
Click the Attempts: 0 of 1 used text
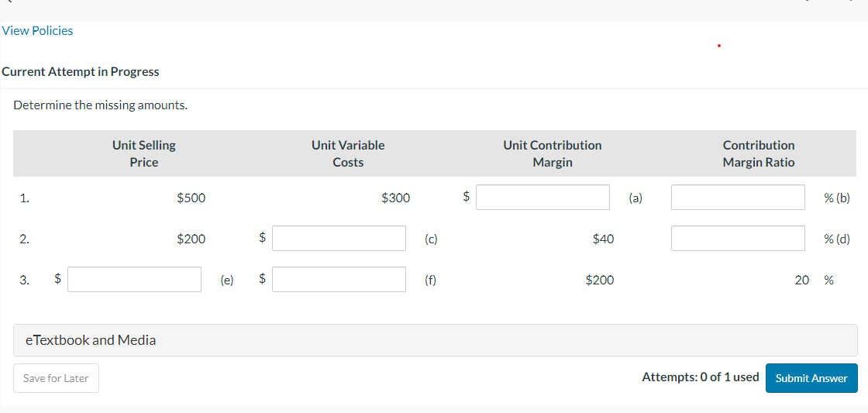pos(700,377)
